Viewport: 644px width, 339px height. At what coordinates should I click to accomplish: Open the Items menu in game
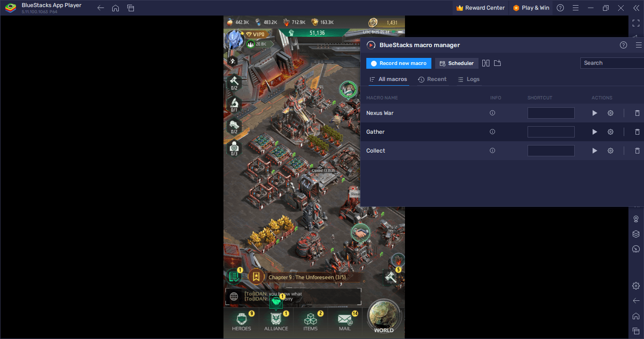click(x=311, y=322)
